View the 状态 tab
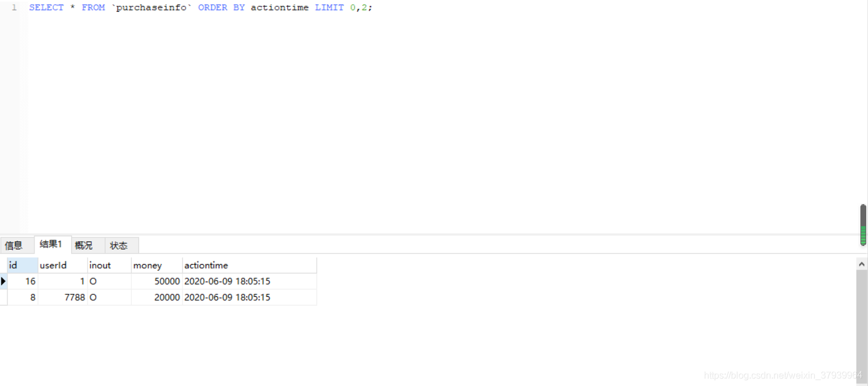Viewport: 868px width, 386px height. [x=120, y=245]
